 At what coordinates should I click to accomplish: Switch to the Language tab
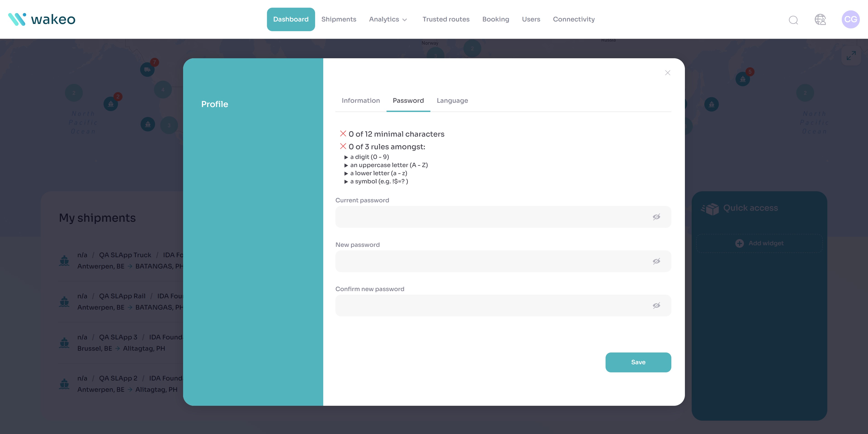pyautogui.click(x=452, y=101)
